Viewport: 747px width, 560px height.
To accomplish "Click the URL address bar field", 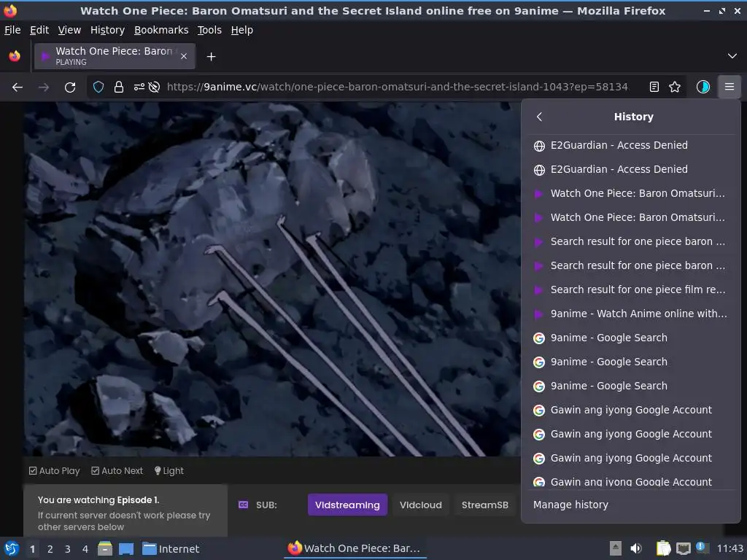I will [397, 87].
